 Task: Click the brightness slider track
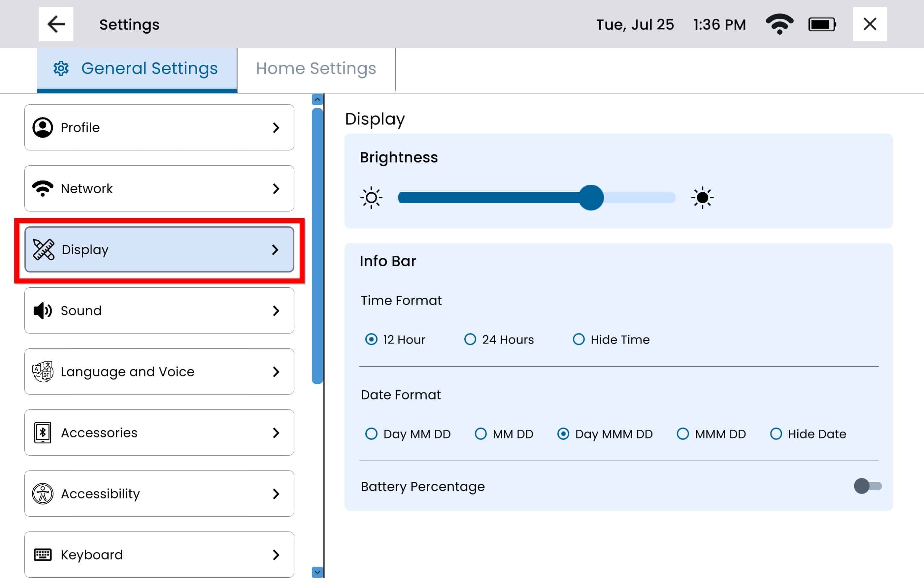(x=497, y=198)
